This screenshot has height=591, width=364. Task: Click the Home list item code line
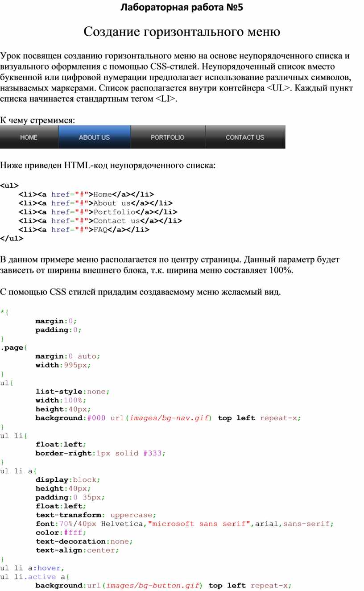86,194
